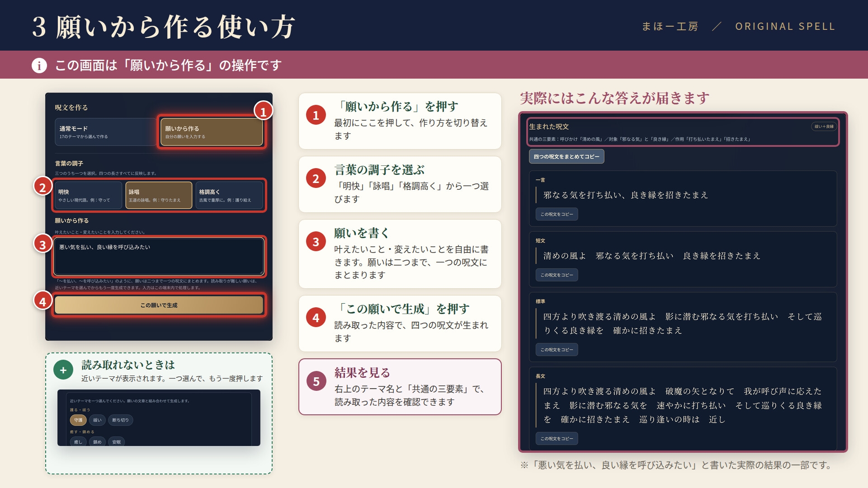Click the 言葉の調子 section label in the form
Screen dimensions: 868x488
click(x=69, y=164)
